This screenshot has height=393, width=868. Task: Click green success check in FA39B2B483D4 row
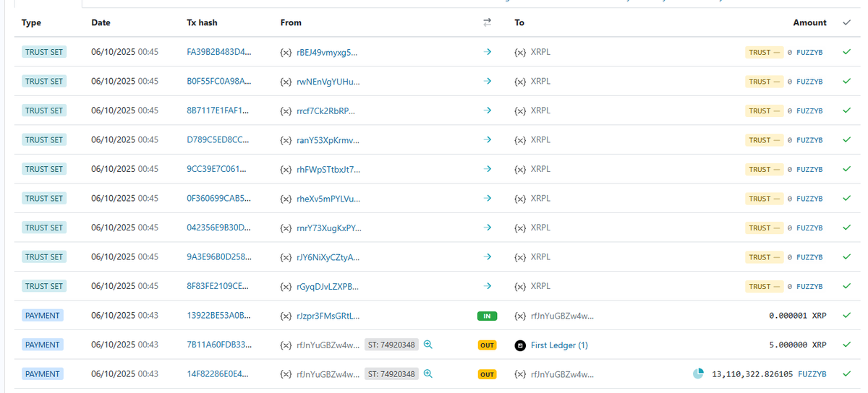click(846, 52)
